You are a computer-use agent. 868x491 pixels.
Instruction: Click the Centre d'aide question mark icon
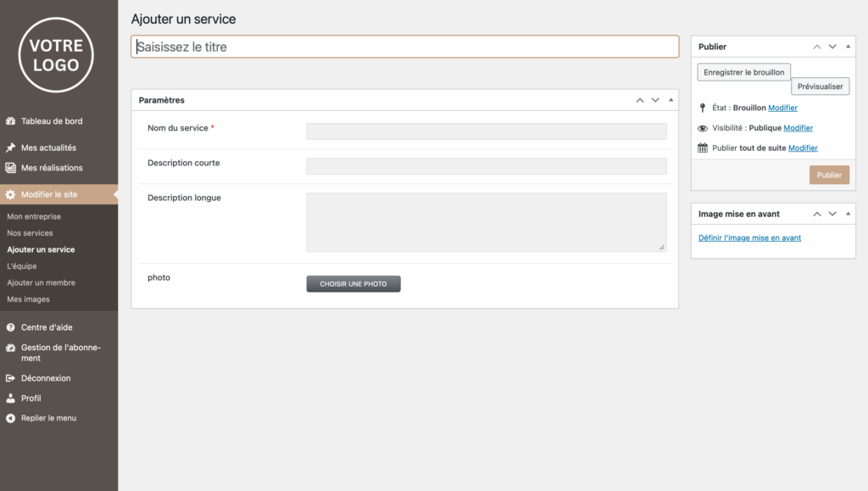tap(11, 327)
